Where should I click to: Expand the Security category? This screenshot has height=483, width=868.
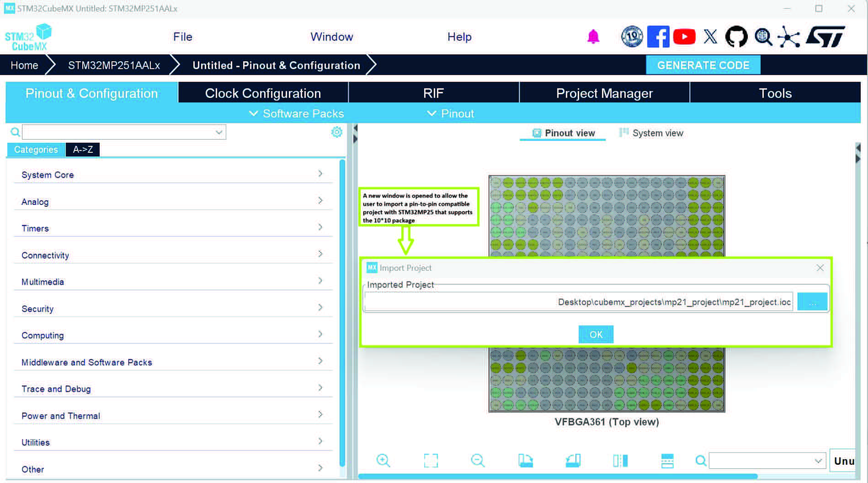pyautogui.click(x=173, y=308)
